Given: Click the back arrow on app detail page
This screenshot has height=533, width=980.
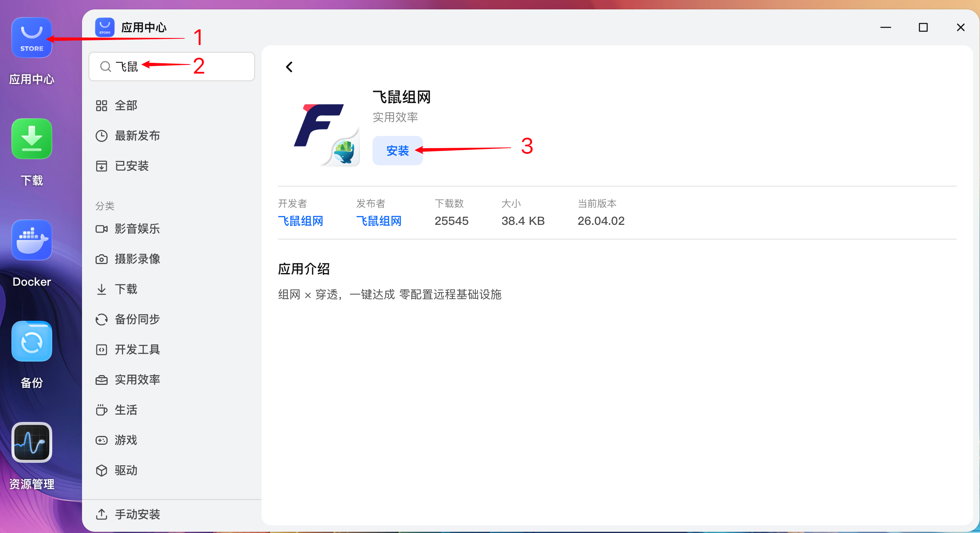Looking at the screenshot, I should [289, 67].
